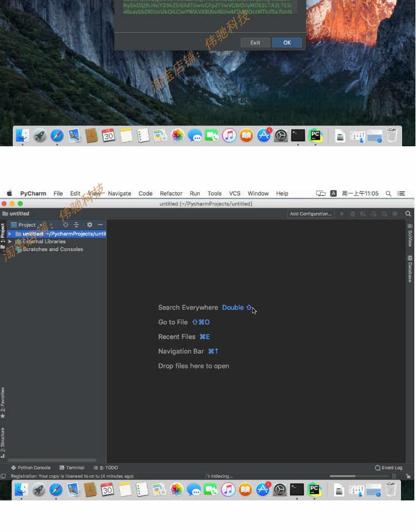Open the Navigate menu

tap(120, 193)
